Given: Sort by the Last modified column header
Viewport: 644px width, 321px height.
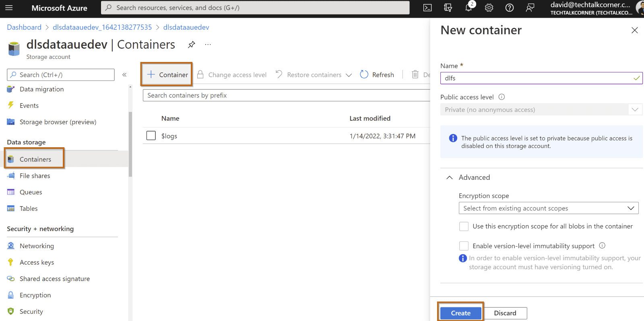Looking at the screenshot, I should [370, 118].
